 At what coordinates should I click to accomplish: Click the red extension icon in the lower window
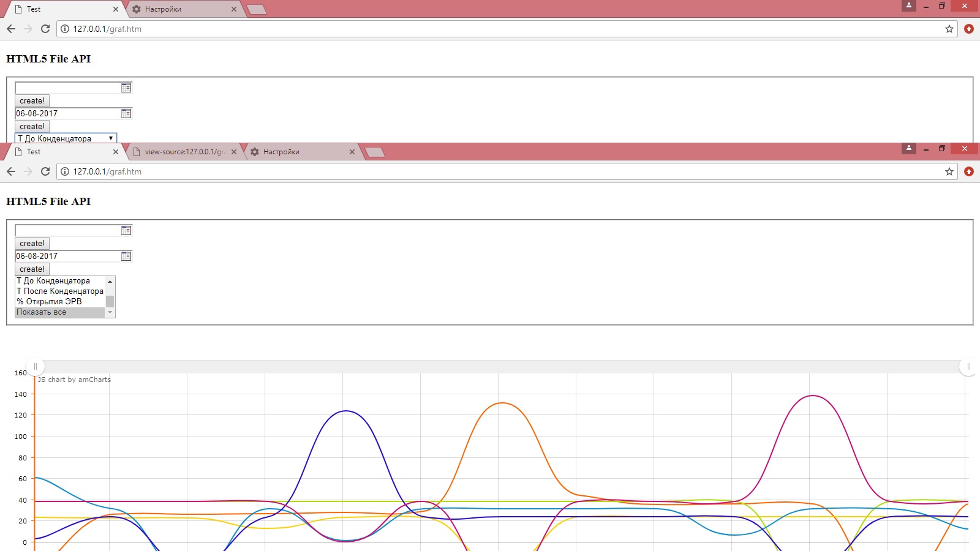click(969, 171)
